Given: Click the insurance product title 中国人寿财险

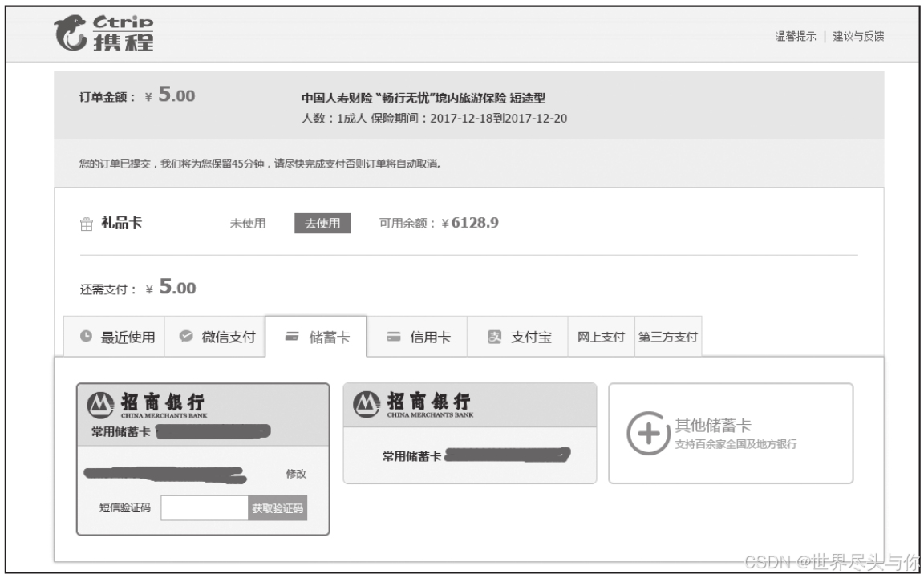Looking at the screenshot, I should (423, 98).
